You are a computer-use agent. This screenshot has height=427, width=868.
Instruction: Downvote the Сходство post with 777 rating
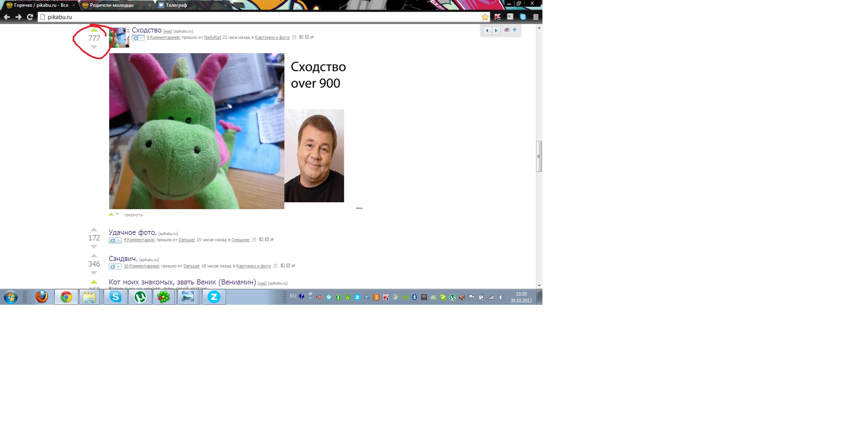[x=94, y=47]
